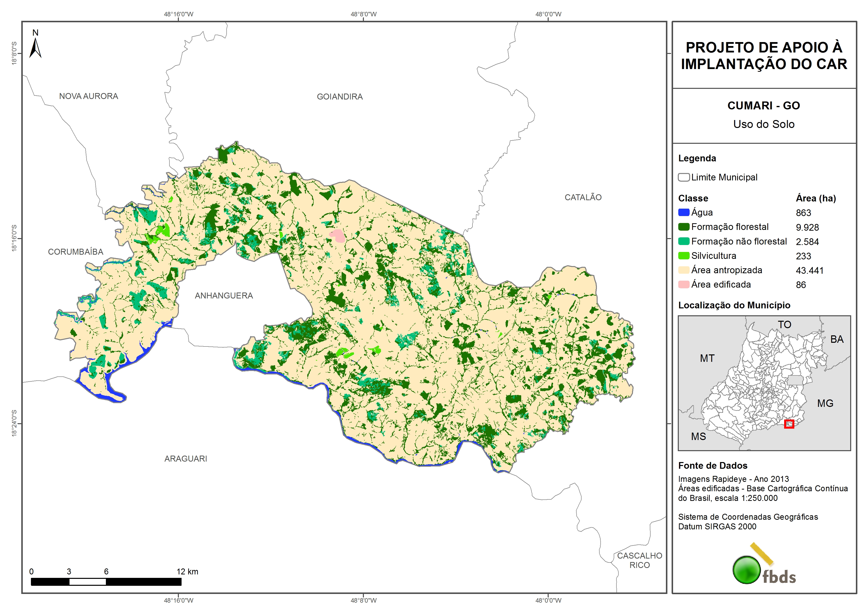
Task: Click the ANHANGUERA municipality label
Action: click(224, 296)
